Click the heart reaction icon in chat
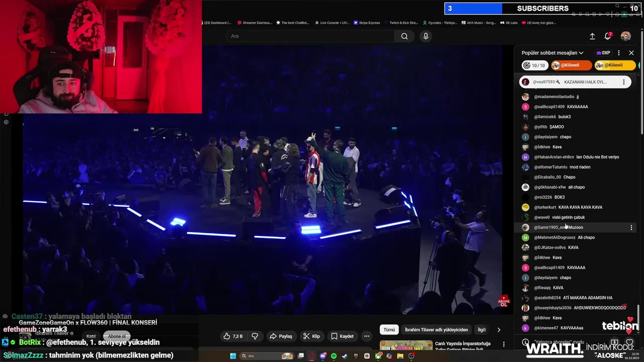644x362 pixels. tap(629, 342)
